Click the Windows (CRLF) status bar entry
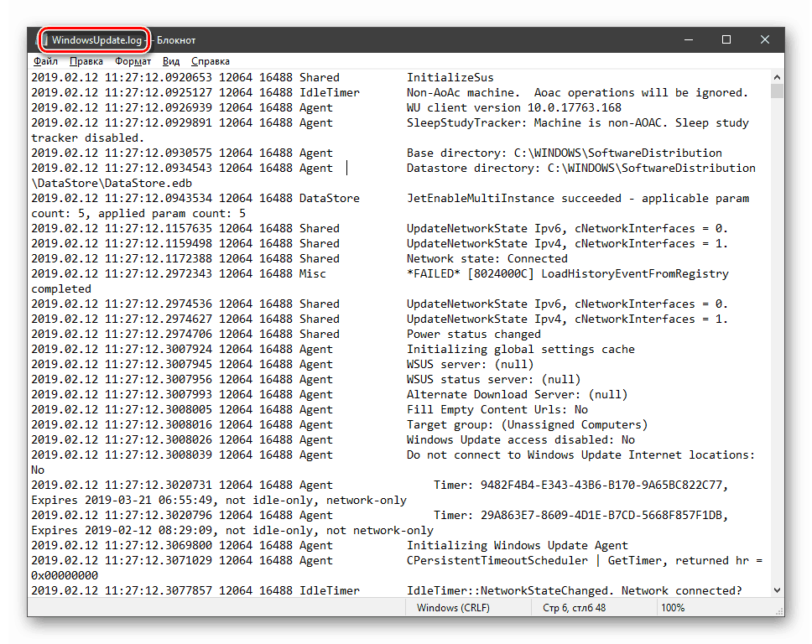This screenshot has height=644, width=812. pyautogui.click(x=453, y=607)
